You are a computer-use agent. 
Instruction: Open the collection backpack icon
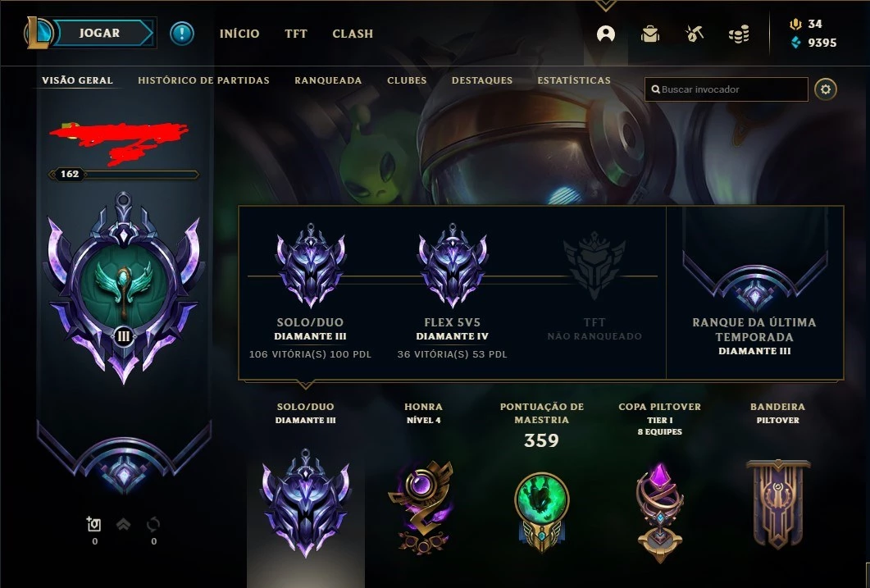tap(649, 34)
